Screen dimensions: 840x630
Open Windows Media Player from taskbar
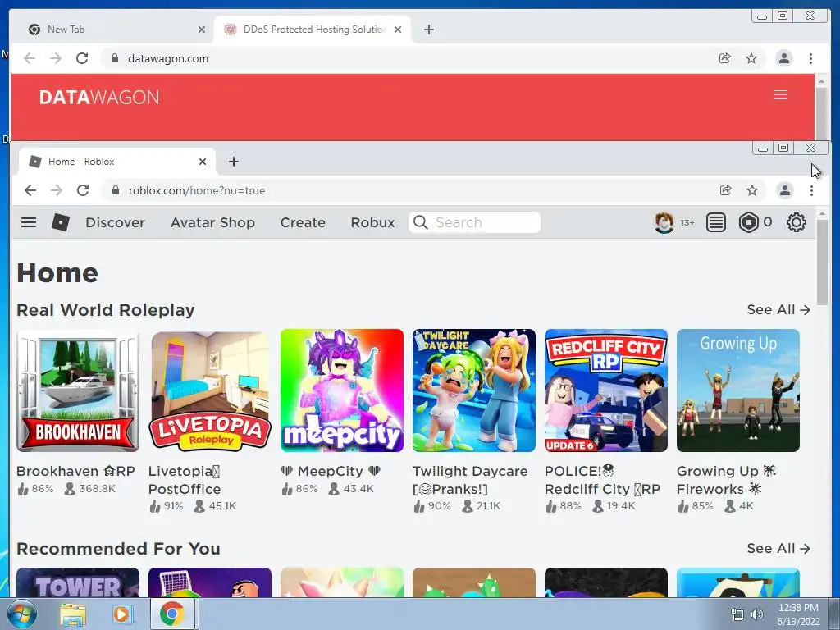[x=121, y=614]
